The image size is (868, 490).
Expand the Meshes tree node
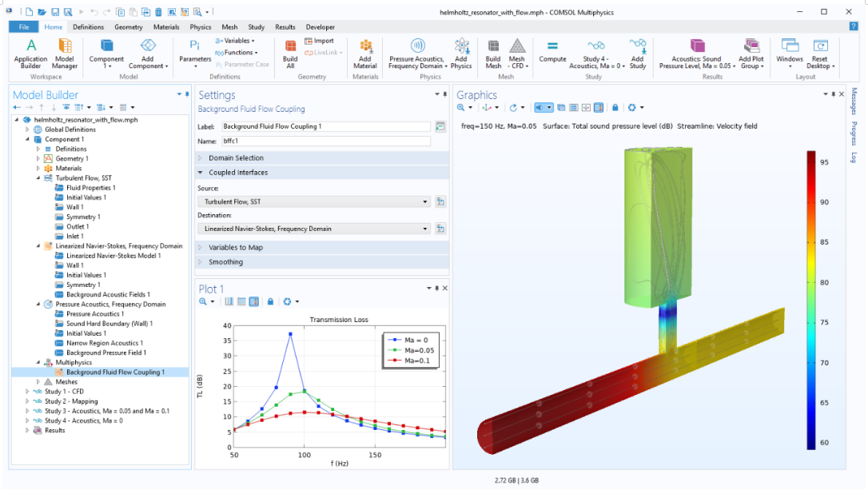38,382
